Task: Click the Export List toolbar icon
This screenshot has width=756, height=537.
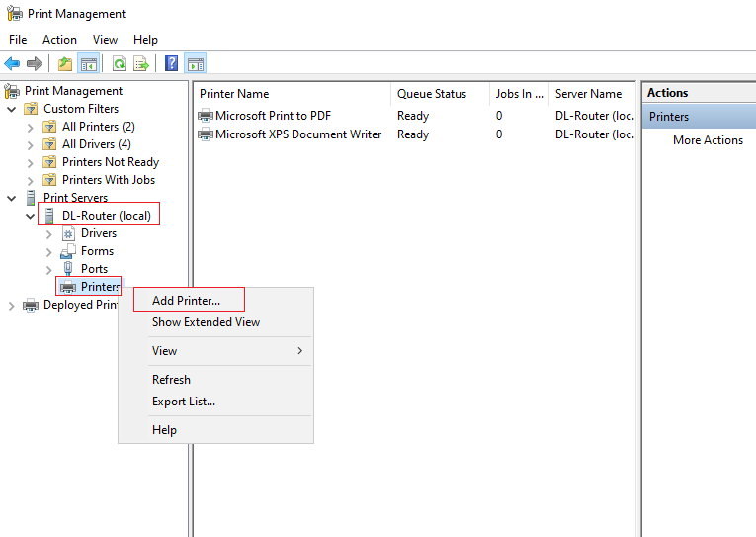Action: pyautogui.click(x=141, y=63)
